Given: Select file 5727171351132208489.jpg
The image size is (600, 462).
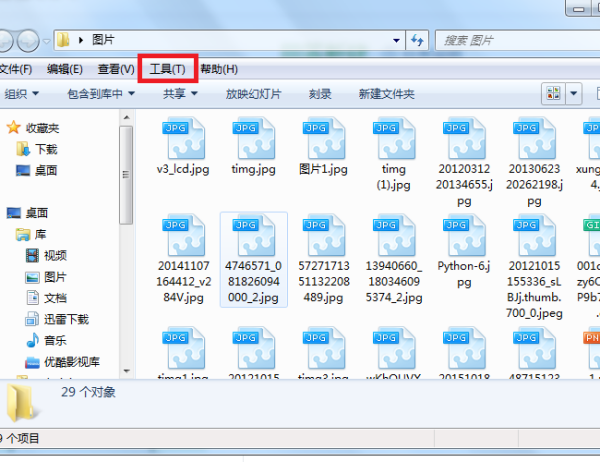Looking at the screenshot, I should (x=324, y=259).
